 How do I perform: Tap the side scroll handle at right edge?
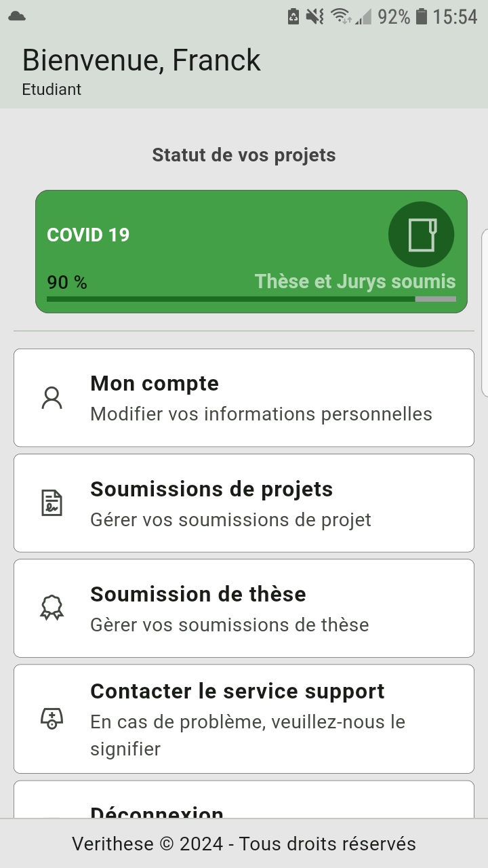[485, 312]
